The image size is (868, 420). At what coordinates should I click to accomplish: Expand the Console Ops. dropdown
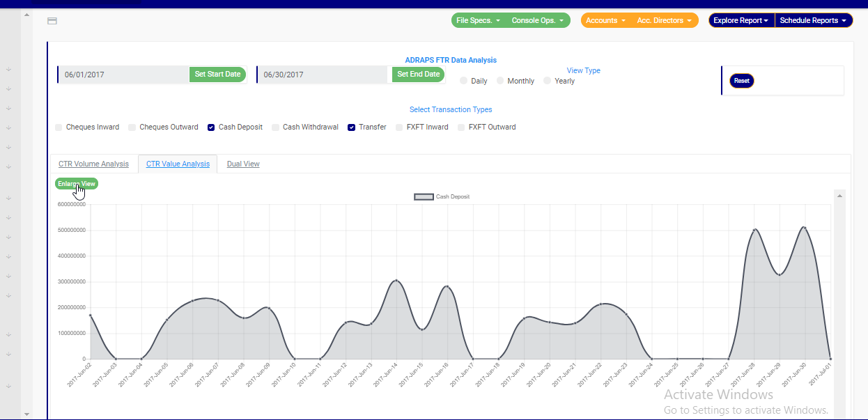(537, 21)
